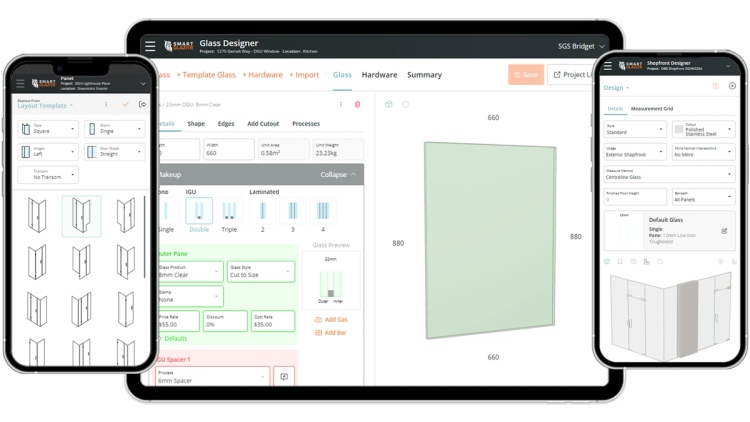This screenshot has height=422, width=750.
Task: Click the orange Save button
Action: coord(526,75)
